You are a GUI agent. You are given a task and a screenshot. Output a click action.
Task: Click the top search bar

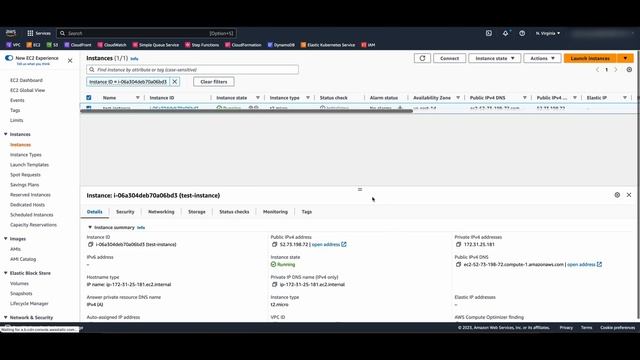[x=147, y=33]
